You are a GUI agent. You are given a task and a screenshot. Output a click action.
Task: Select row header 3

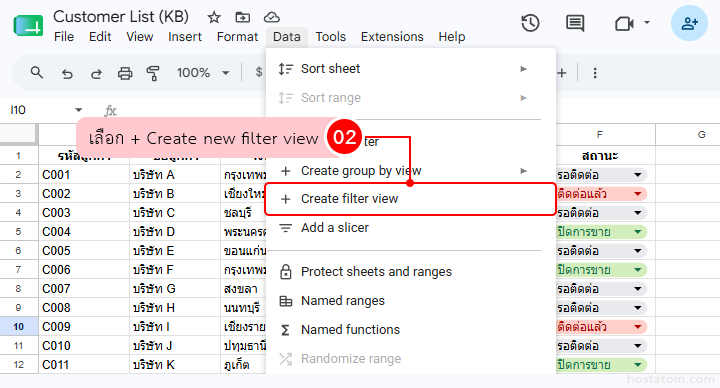coord(18,194)
